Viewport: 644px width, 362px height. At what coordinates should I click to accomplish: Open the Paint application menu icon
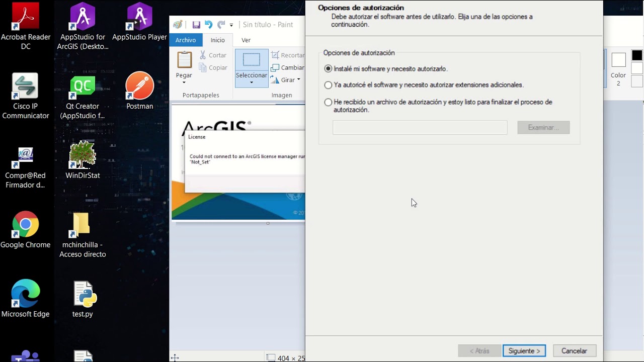(178, 25)
